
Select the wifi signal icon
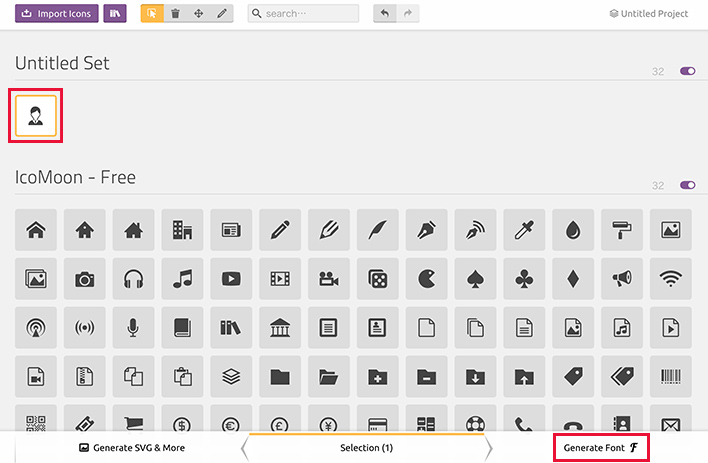tap(671, 279)
